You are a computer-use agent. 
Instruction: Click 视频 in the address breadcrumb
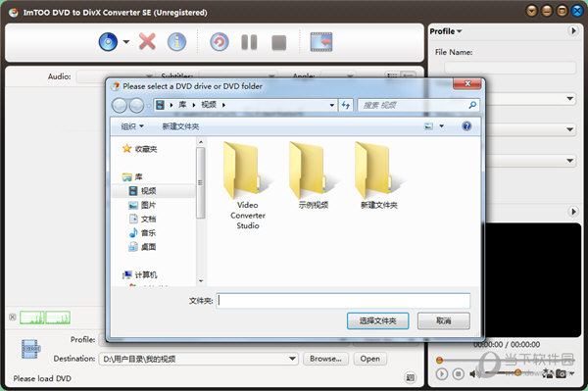pyautogui.click(x=209, y=105)
